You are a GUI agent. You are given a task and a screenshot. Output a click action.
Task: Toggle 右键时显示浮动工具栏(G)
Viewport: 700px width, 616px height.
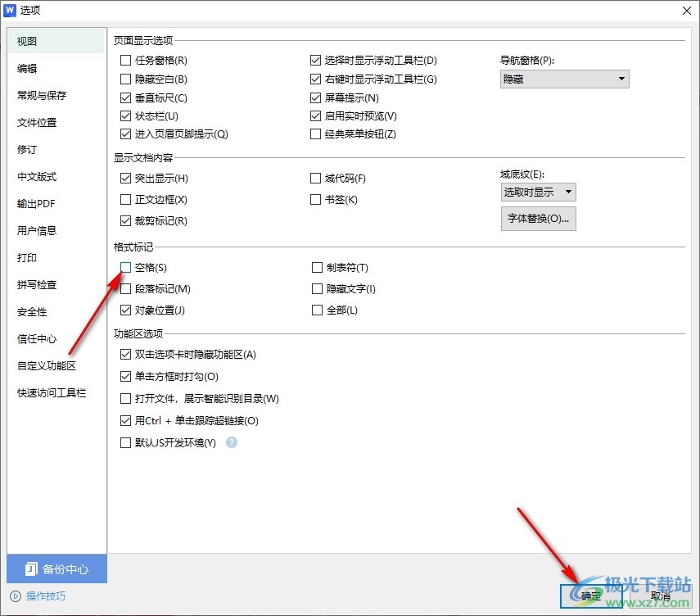pos(316,79)
